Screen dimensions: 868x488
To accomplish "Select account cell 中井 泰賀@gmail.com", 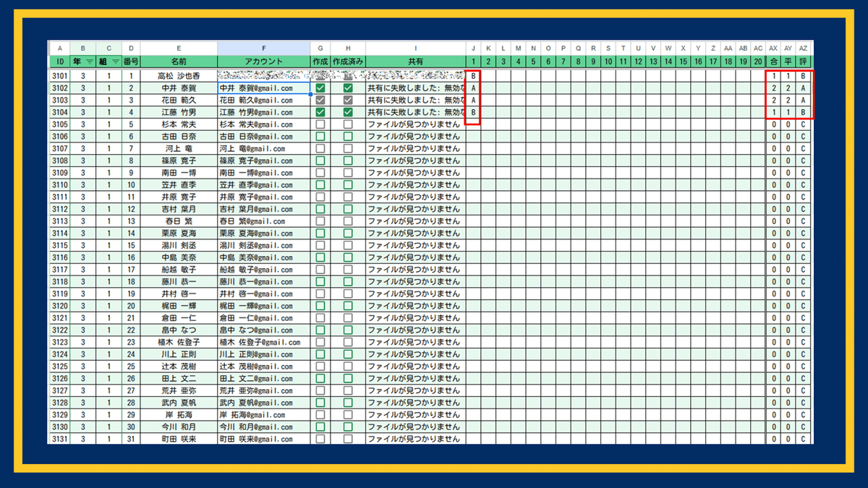I will [264, 88].
